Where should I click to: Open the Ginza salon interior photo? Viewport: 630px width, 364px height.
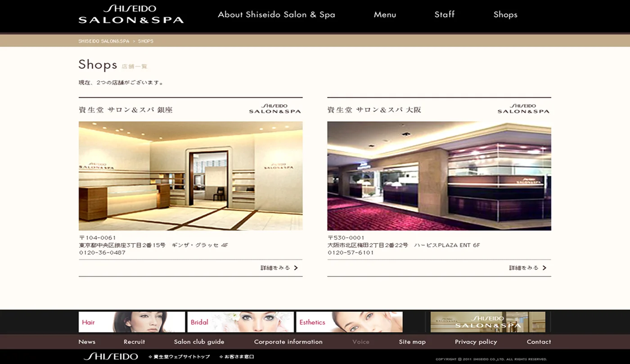tap(190, 176)
